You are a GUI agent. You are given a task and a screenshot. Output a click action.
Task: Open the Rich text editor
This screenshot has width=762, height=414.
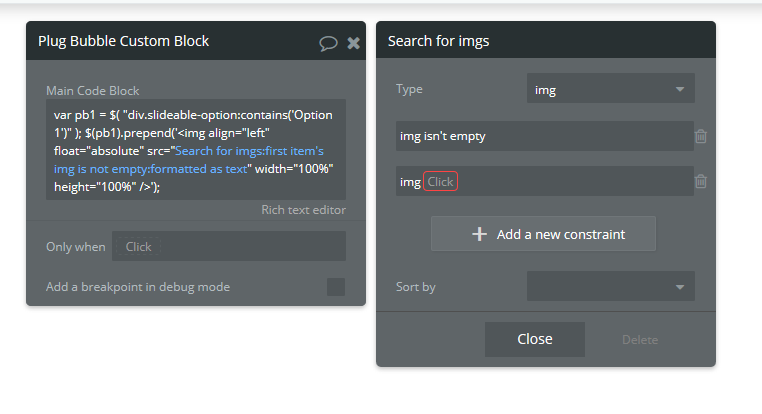[x=303, y=210]
